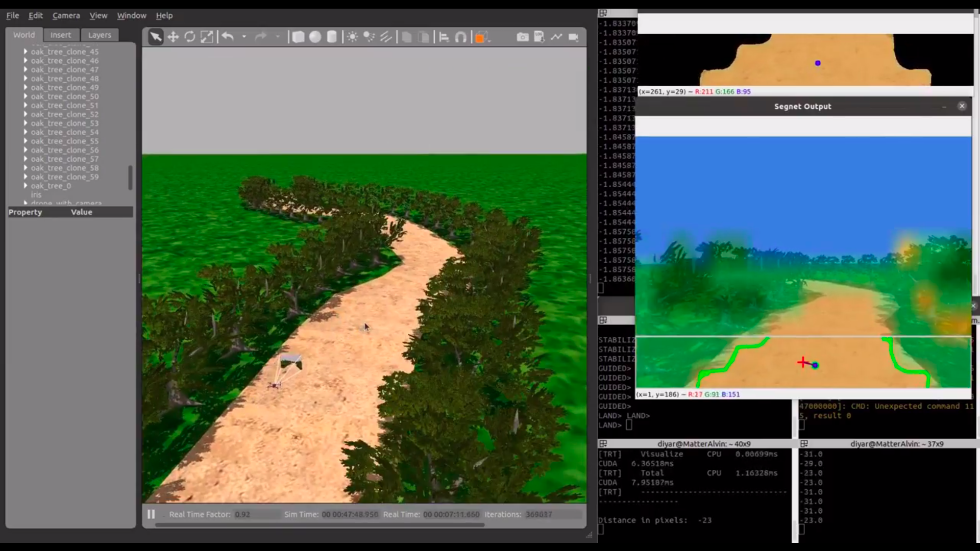This screenshot has width=980, height=551.
Task: Open undo history dropdown arrow
Action: 244,37
